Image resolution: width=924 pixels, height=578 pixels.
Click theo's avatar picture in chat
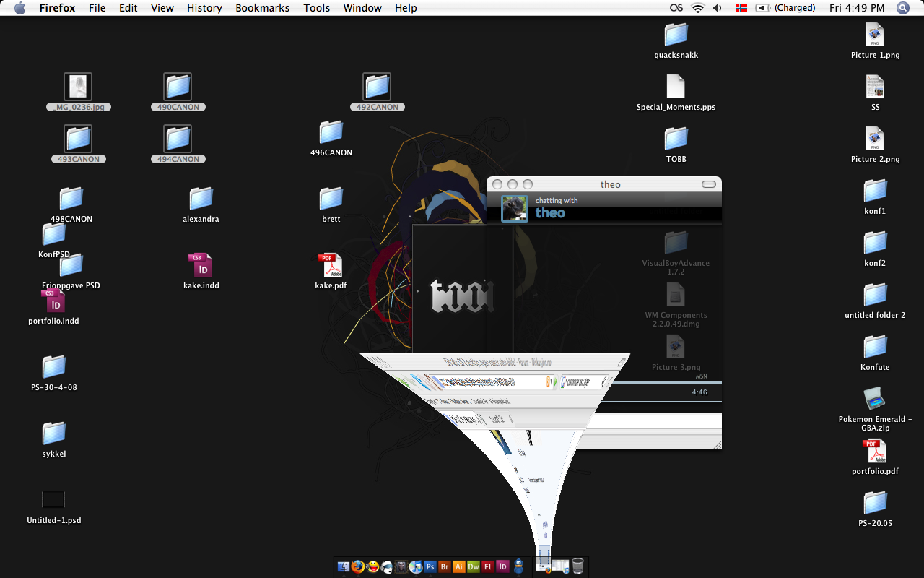pyautogui.click(x=515, y=209)
